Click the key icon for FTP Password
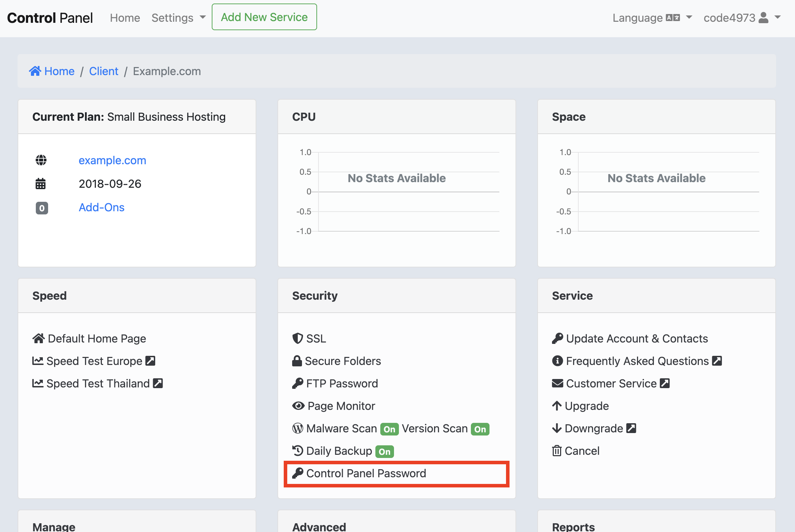795x532 pixels. point(298,383)
